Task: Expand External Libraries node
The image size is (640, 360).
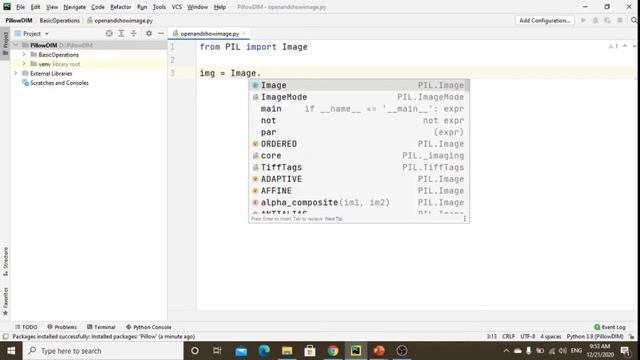Action: [16, 73]
